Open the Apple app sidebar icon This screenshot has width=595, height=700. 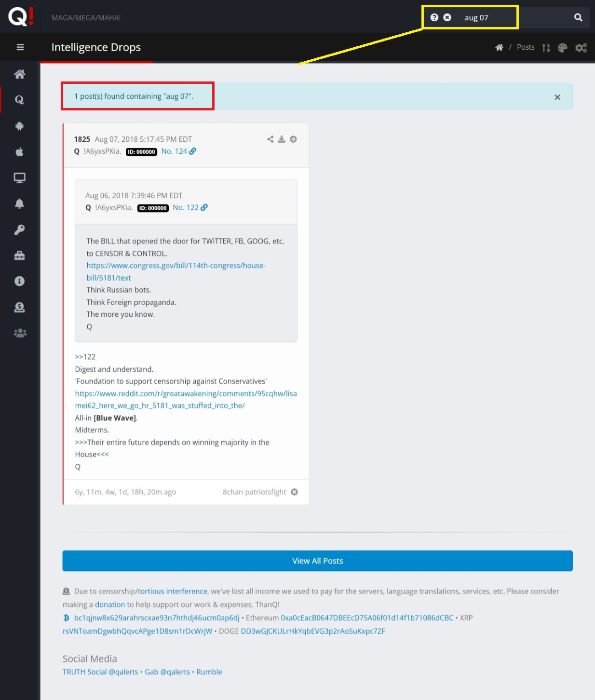pyautogui.click(x=19, y=152)
